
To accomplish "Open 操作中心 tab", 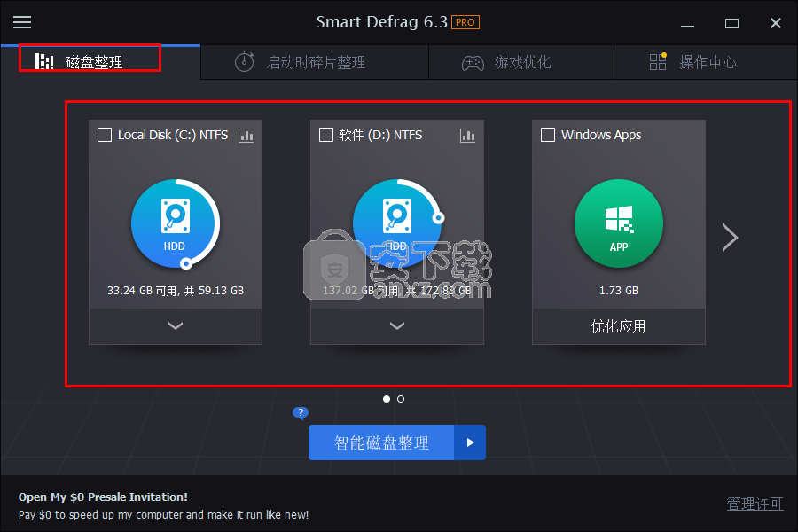I will [706, 62].
